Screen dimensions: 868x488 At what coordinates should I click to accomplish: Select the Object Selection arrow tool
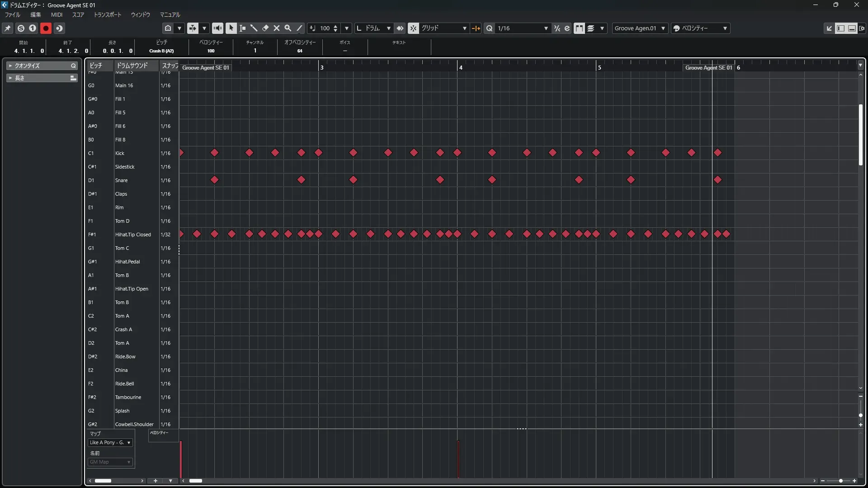(x=231, y=28)
